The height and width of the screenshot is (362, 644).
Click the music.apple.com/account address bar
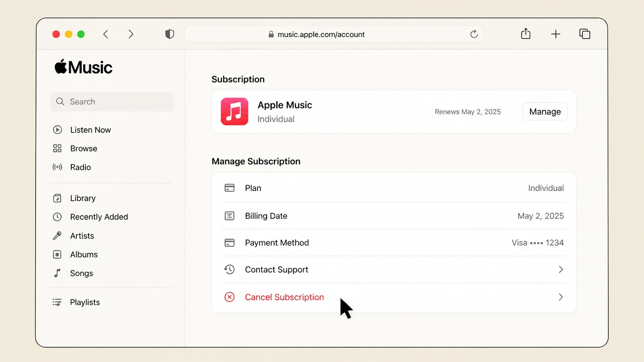pos(334,34)
